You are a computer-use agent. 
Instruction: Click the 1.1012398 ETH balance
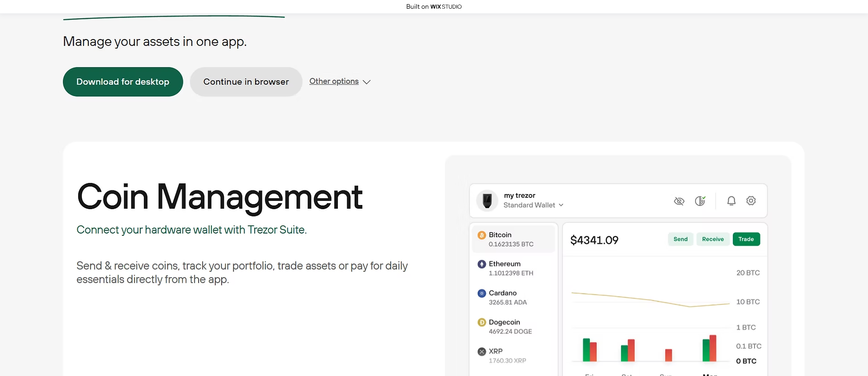pos(511,273)
